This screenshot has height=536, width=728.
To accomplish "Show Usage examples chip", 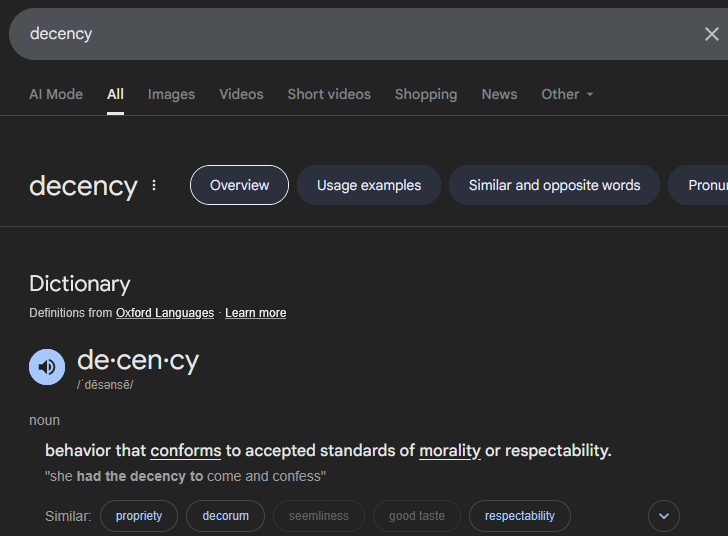I will point(369,185).
